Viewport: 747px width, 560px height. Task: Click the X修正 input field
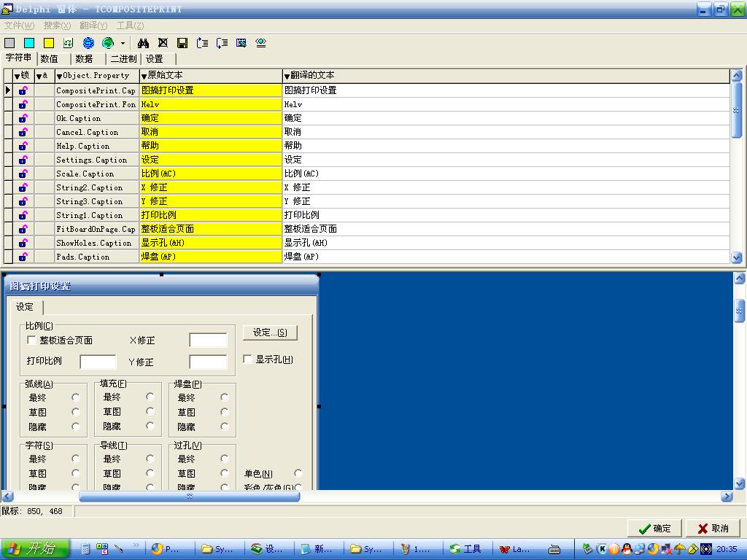click(x=208, y=340)
